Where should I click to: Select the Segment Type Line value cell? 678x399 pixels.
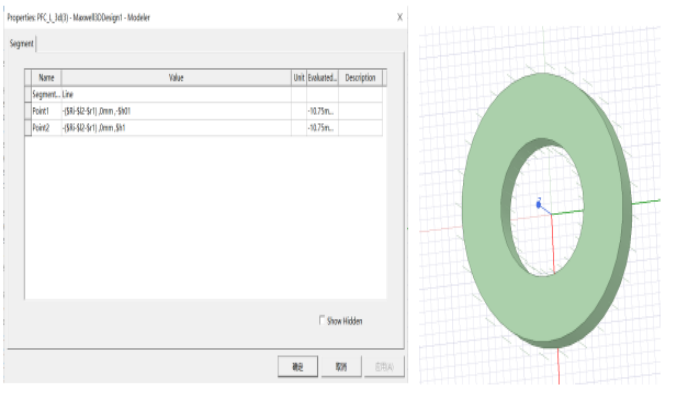176,94
